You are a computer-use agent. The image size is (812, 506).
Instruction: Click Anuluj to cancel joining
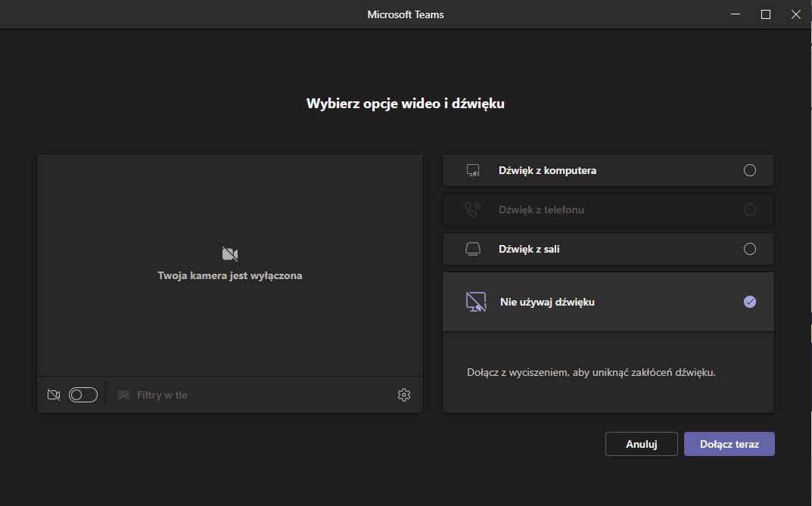(x=641, y=444)
